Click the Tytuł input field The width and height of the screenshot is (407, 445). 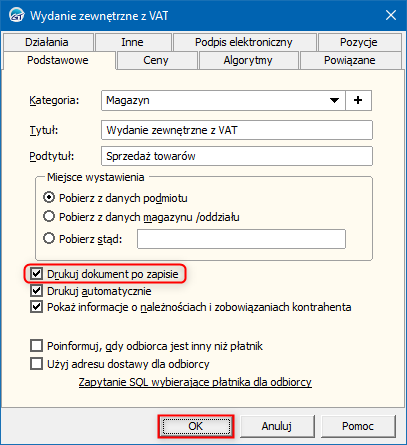coord(237,130)
